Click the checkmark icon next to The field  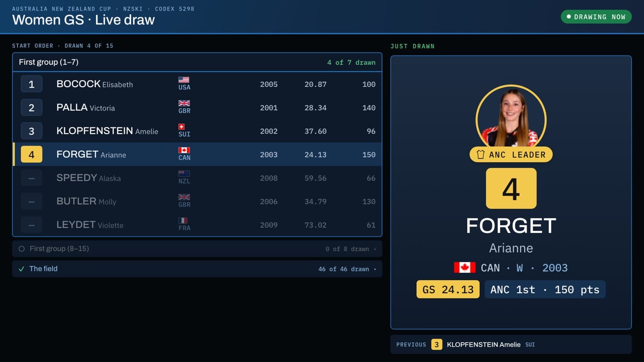point(21,269)
